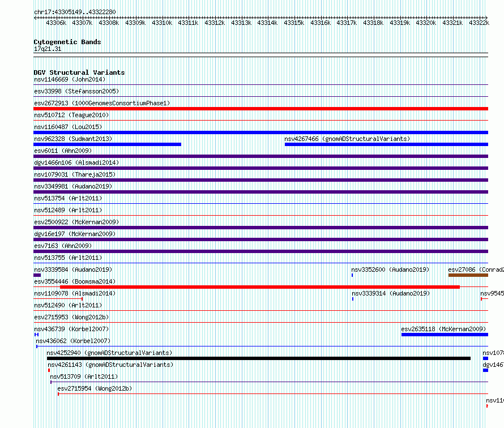Viewport: 504px width, 428px height.
Task: Select the brown esv27086 variant bar
Action: click(x=468, y=275)
